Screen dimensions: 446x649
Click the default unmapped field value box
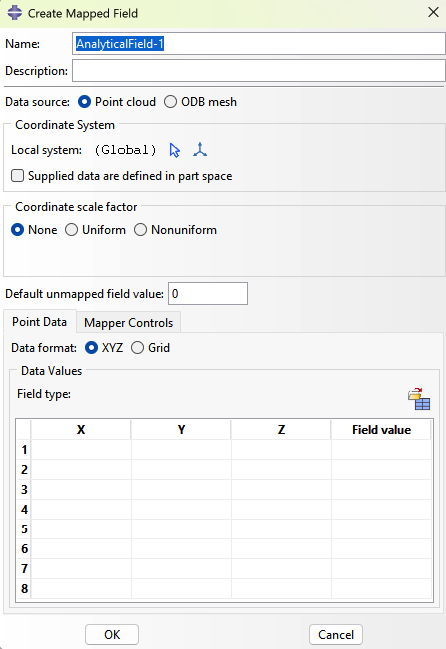(x=208, y=293)
